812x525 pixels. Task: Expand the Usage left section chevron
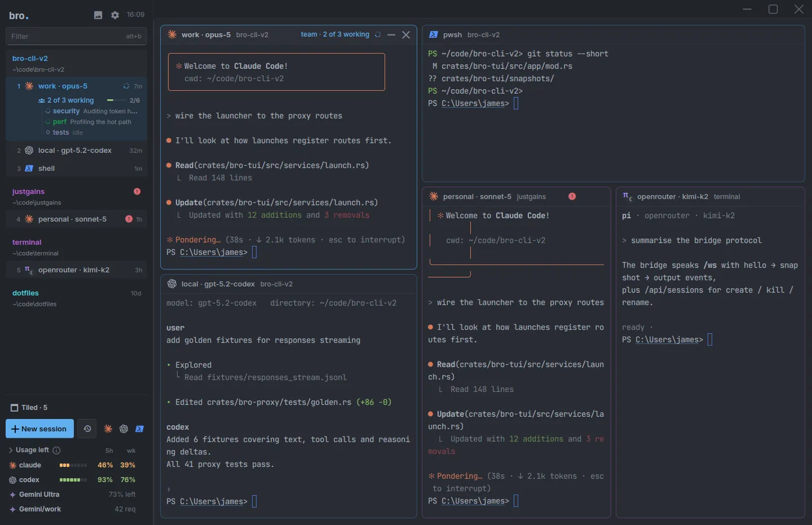pyautogui.click(x=11, y=451)
